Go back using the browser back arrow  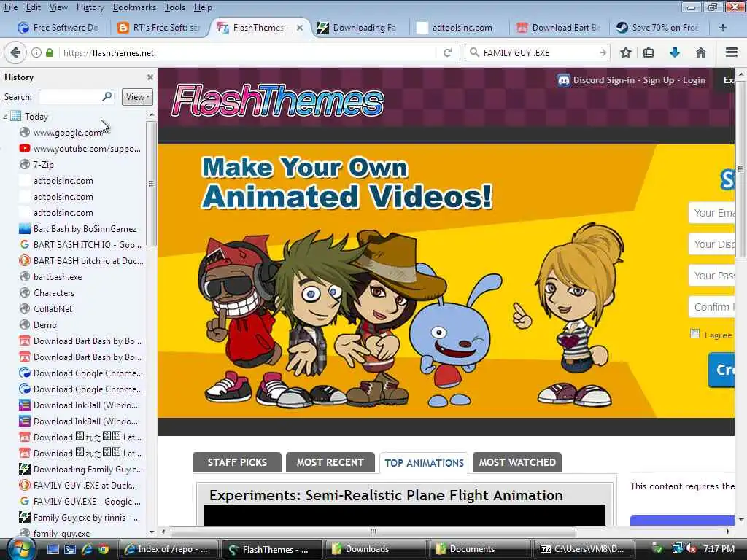(15, 52)
